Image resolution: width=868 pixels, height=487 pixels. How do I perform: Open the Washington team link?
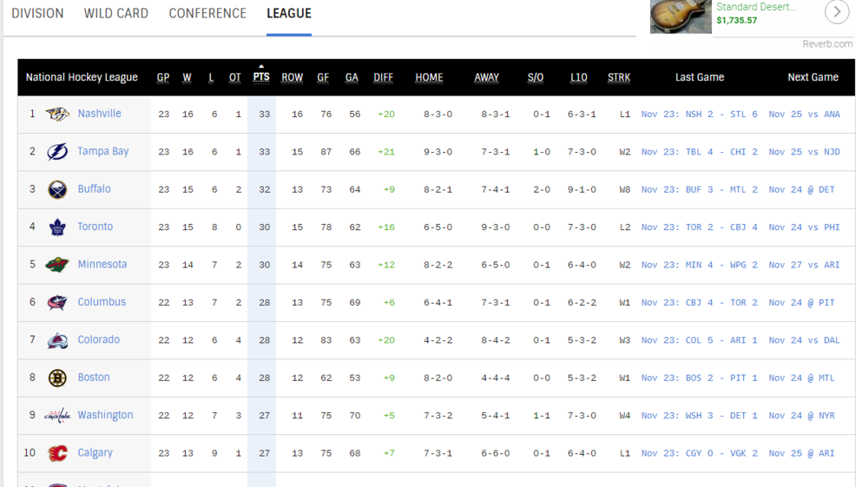pyautogui.click(x=105, y=415)
